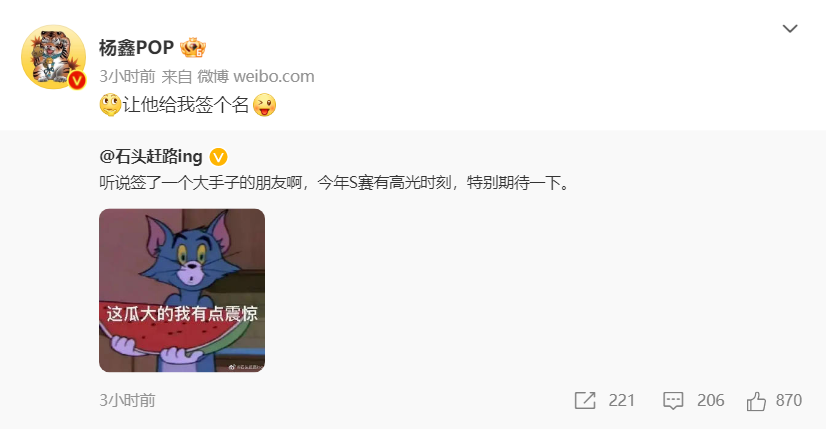
Task: Open the post options chevron menu
Action: point(790,28)
